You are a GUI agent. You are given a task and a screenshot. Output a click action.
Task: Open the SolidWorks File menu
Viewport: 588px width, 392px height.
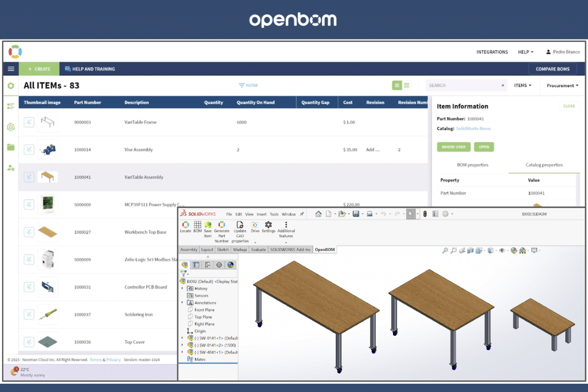(229, 214)
